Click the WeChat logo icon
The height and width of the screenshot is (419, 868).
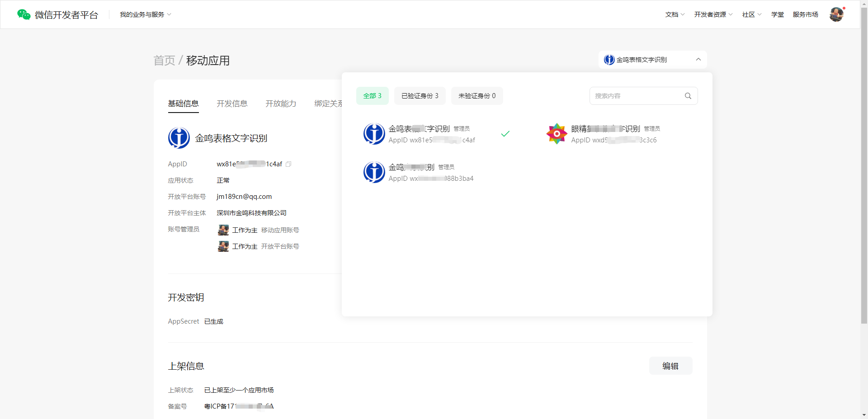(24, 14)
